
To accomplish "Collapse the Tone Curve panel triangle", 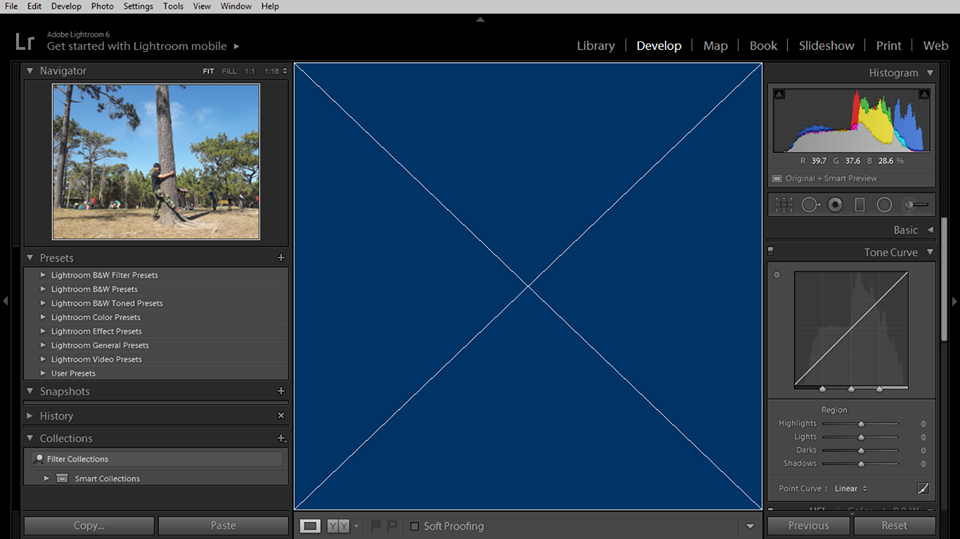I will pyautogui.click(x=930, y=252).
